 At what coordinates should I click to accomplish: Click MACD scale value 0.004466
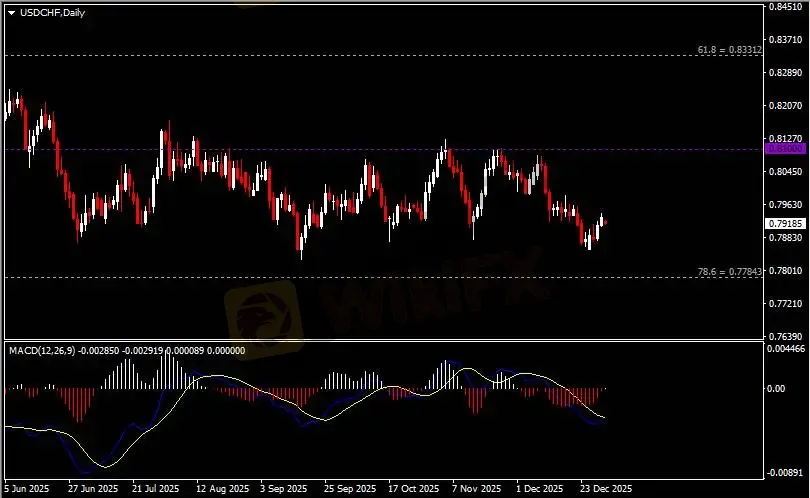(786, 349)
